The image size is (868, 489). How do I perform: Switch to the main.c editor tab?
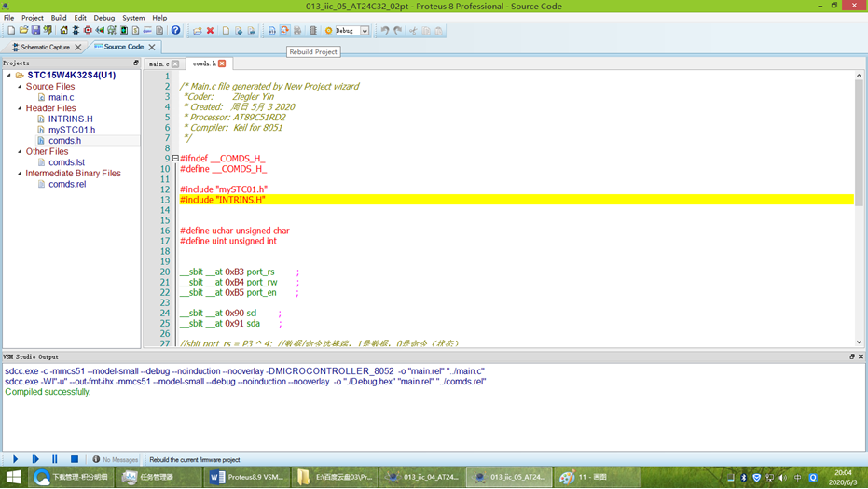158,64
